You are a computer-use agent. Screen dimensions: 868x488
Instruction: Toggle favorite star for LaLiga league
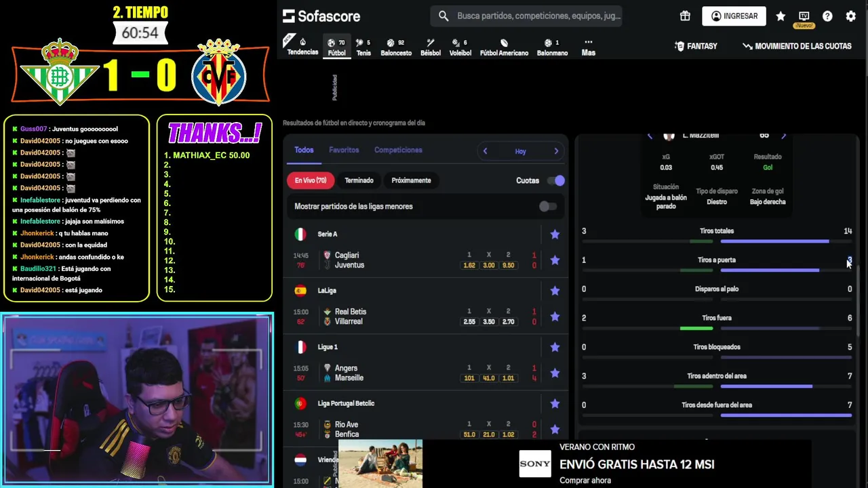[555, 291]
